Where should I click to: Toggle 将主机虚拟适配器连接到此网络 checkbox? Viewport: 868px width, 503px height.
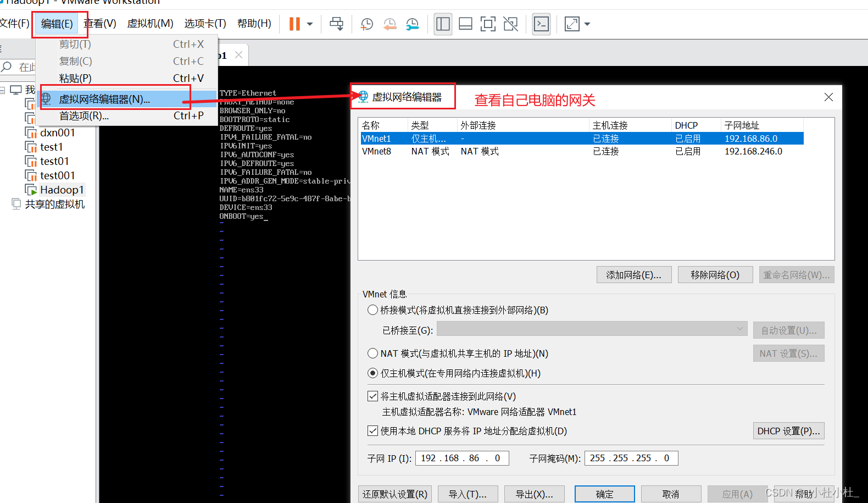[x=372, y=396]
